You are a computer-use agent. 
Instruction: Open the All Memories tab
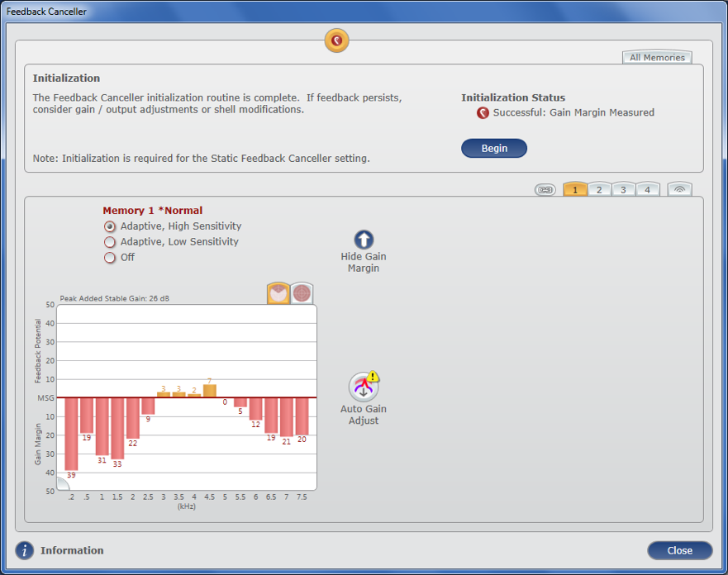pyautogui.click(x=658, y=57)
